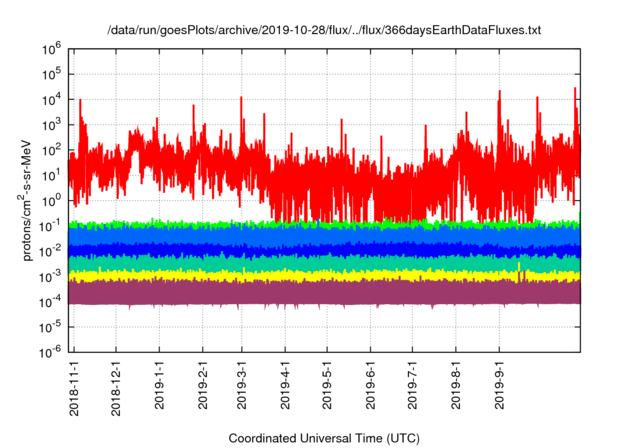
Task: Click the 2019-5-1 date tick label
Action: (327, 386)
